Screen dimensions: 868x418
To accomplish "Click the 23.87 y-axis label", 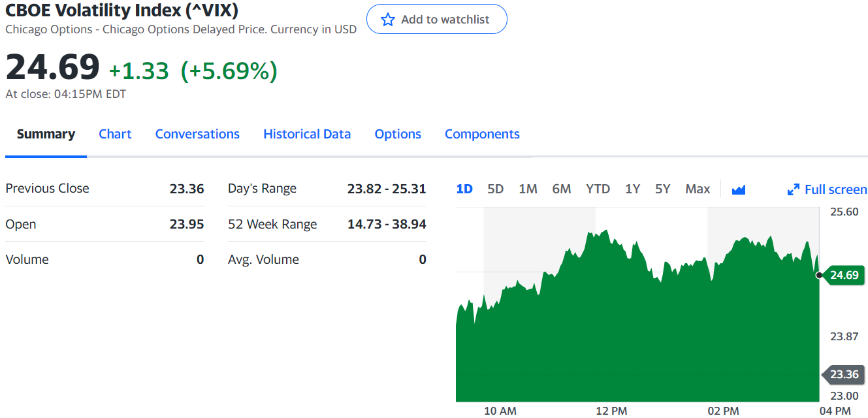I will tap(844, 336).
